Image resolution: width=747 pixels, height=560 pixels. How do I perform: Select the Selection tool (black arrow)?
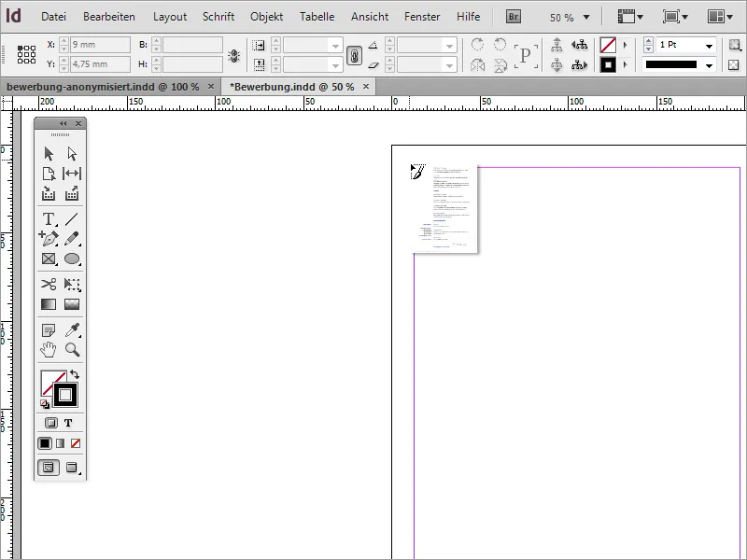tap(49, 154)
